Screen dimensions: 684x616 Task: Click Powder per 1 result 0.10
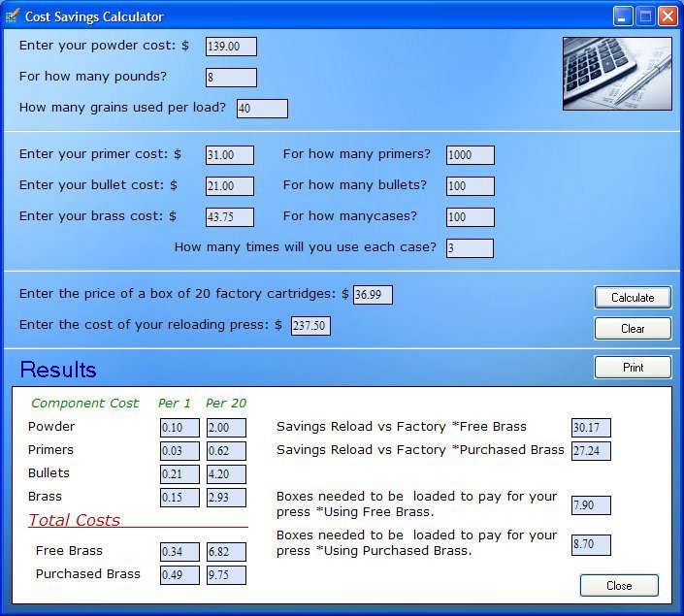(179, 428)
